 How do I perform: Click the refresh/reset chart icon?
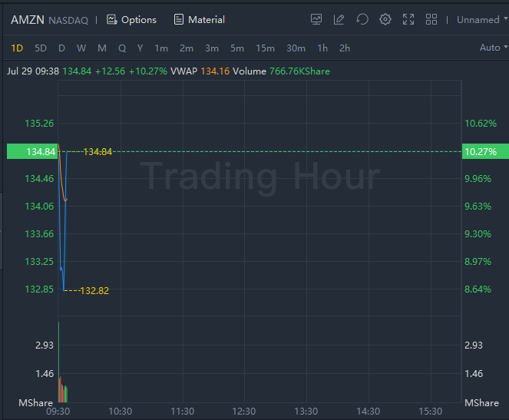click(x=362, y=19)
